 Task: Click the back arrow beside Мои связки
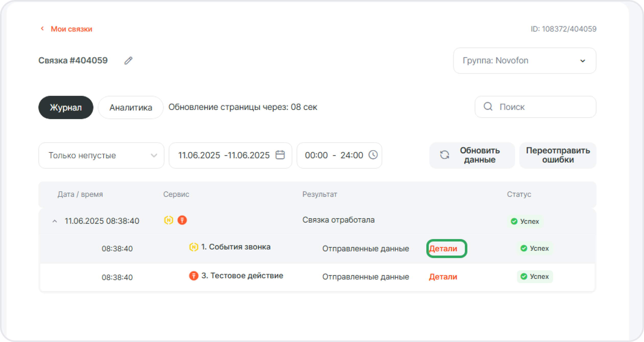(42, 29)
